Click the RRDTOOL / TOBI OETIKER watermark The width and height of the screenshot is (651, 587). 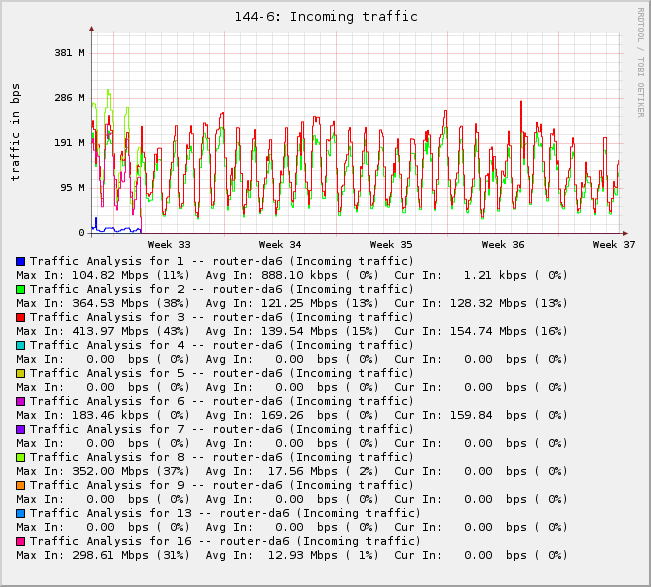pos(640,62)
